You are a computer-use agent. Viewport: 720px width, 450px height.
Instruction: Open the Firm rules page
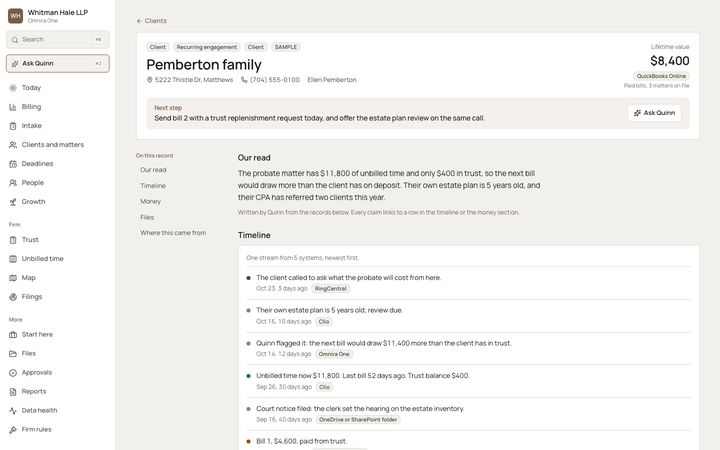click(x=57, y=430)
